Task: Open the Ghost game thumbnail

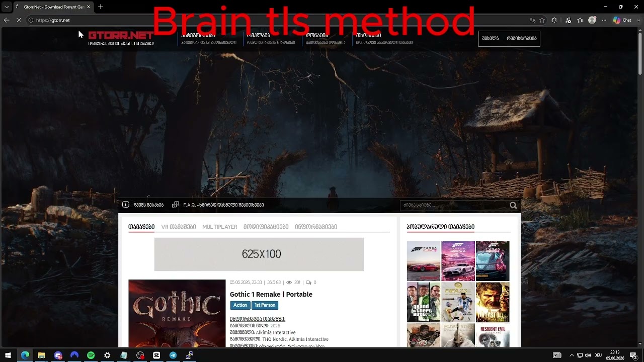Action: pos(424,335)
